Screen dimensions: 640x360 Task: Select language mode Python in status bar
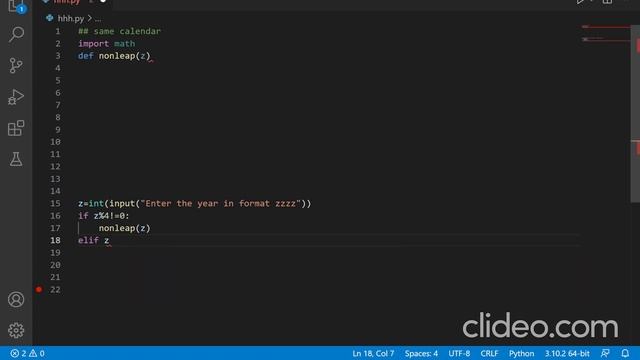click(x=521, y=353)
